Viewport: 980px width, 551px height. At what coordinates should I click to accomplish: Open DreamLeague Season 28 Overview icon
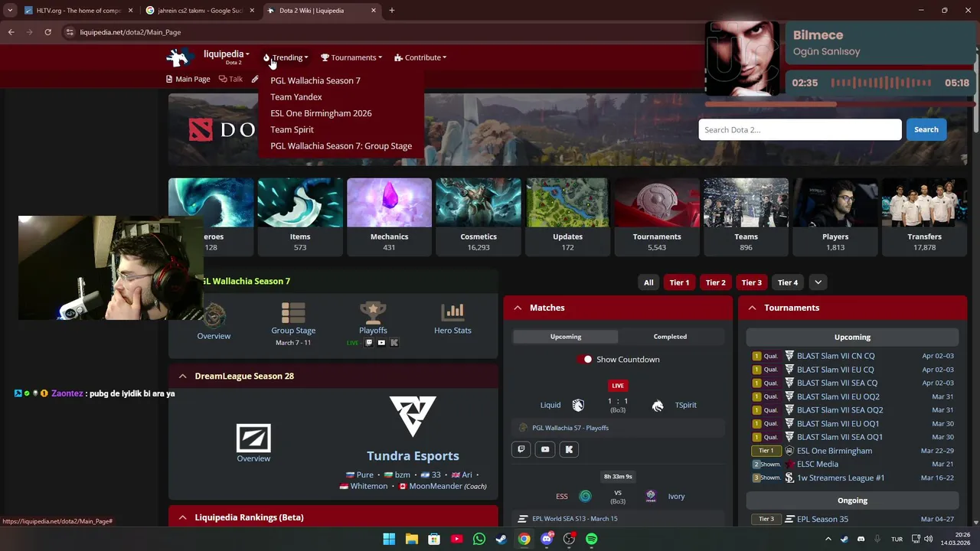pyautogui.click(x=253, y=438)
